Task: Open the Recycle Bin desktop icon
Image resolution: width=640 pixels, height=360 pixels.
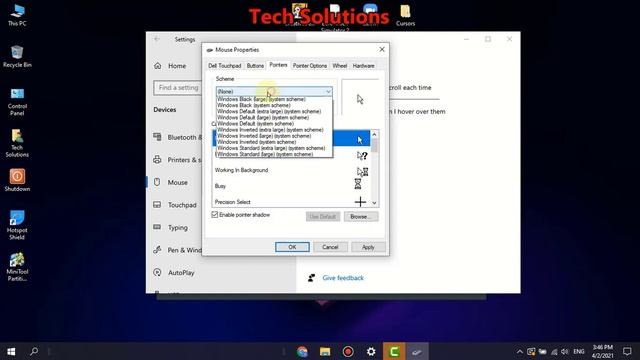Action: click(x=17, y=56)
